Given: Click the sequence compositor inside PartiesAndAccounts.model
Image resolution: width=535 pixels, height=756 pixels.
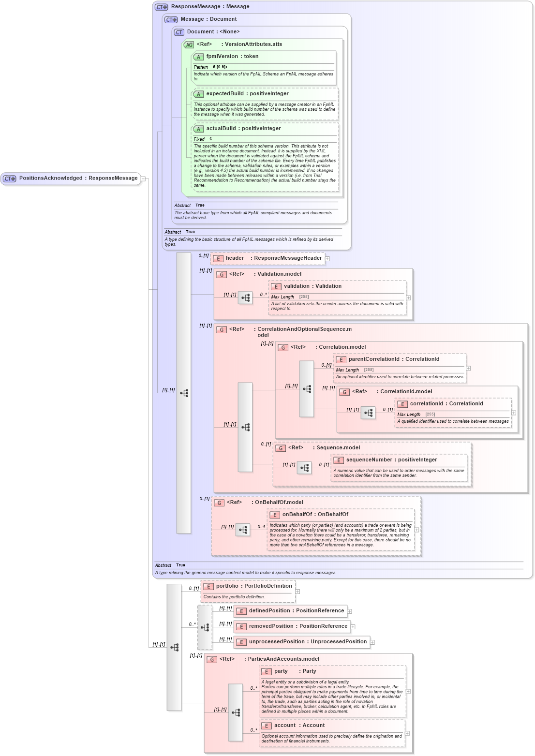Looking at the screenshot, I should pyautogui.click(x=236, y=712).
